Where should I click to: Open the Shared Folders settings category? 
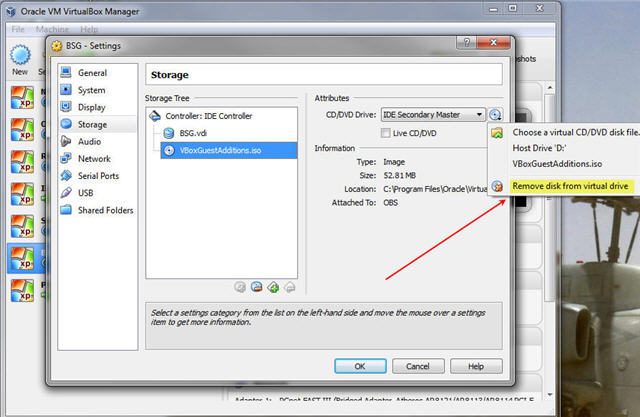pyautogui.click(x=97, y=210)
